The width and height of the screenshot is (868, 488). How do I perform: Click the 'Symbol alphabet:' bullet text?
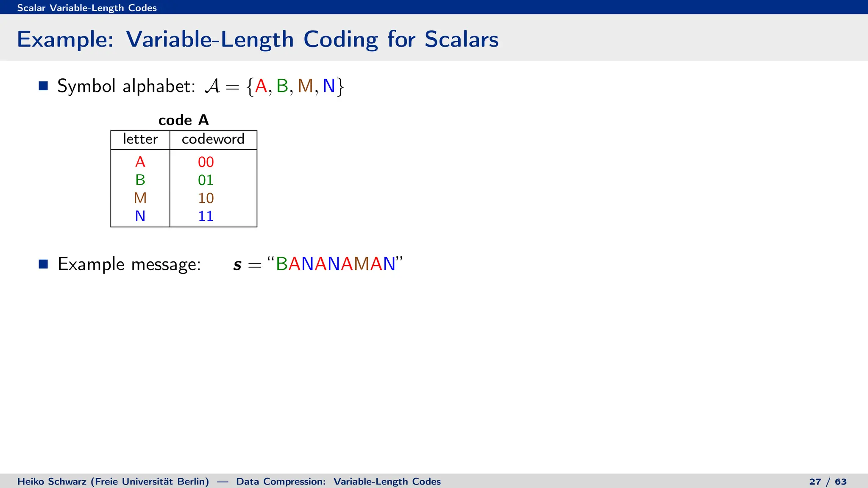(126, 86)
